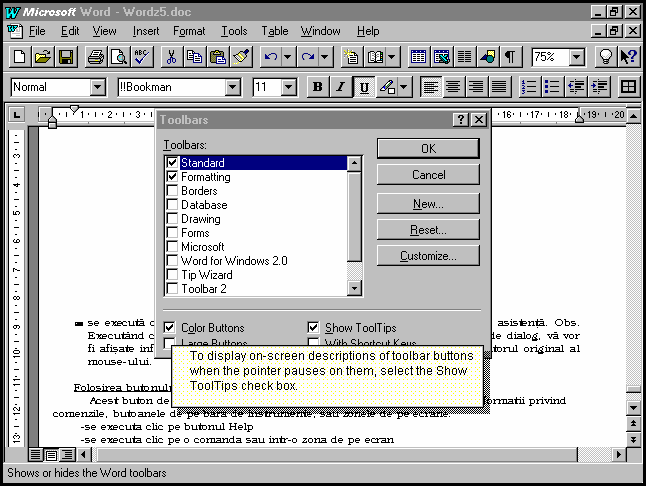
Task: Expand the Redo history dropdown arrow
Action: [325, 57]
